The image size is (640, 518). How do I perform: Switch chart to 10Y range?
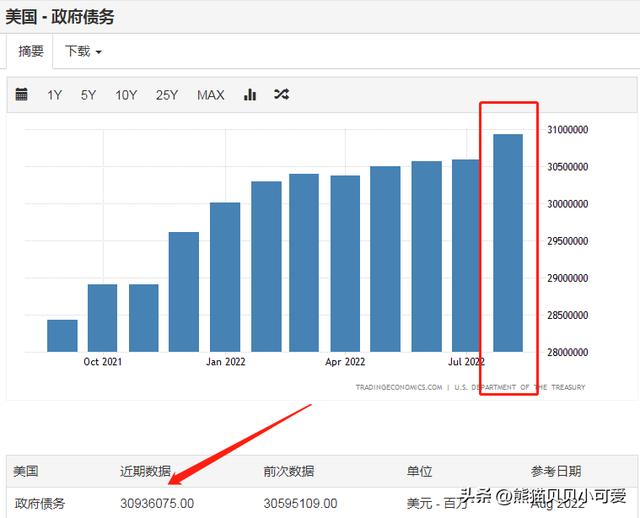tap(126, 95)
